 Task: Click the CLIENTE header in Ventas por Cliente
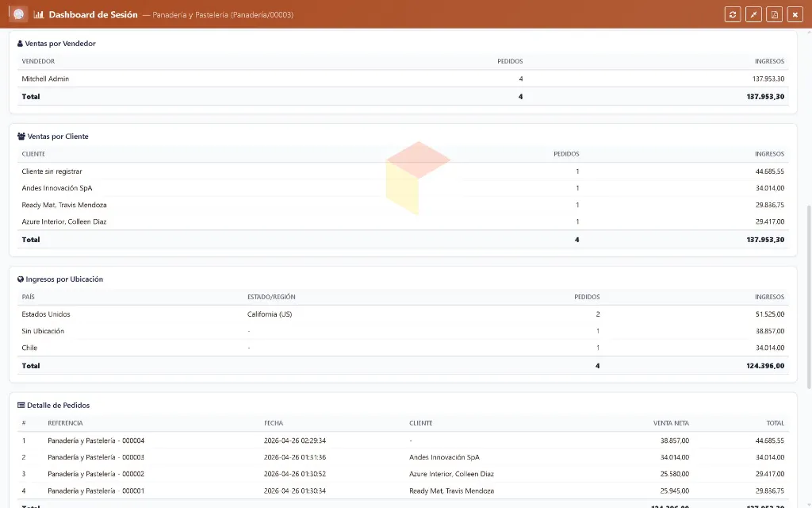[33, 154]
